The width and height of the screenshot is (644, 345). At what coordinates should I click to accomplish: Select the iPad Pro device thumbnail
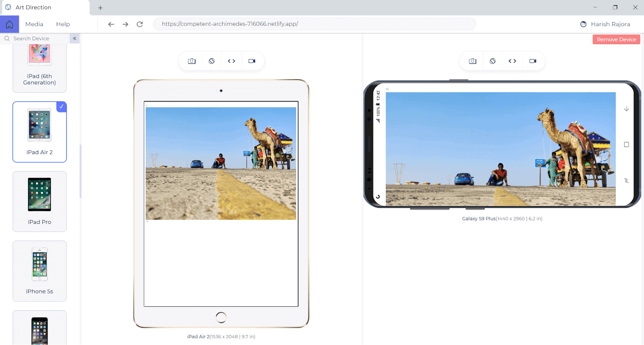pyautogui.click(x=39, y=201)
